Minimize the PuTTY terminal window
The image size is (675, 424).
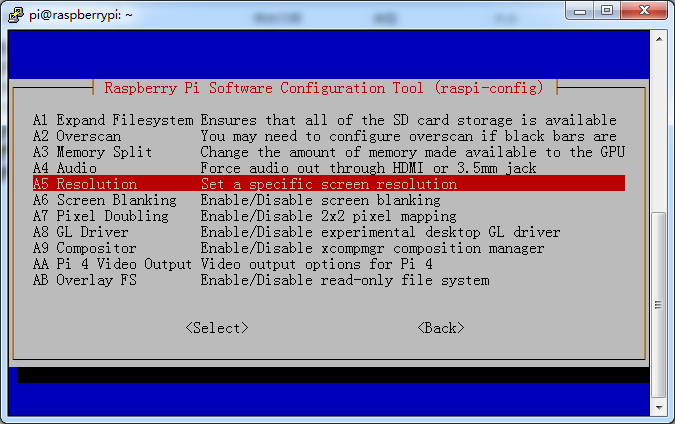(x=580, y=11)
